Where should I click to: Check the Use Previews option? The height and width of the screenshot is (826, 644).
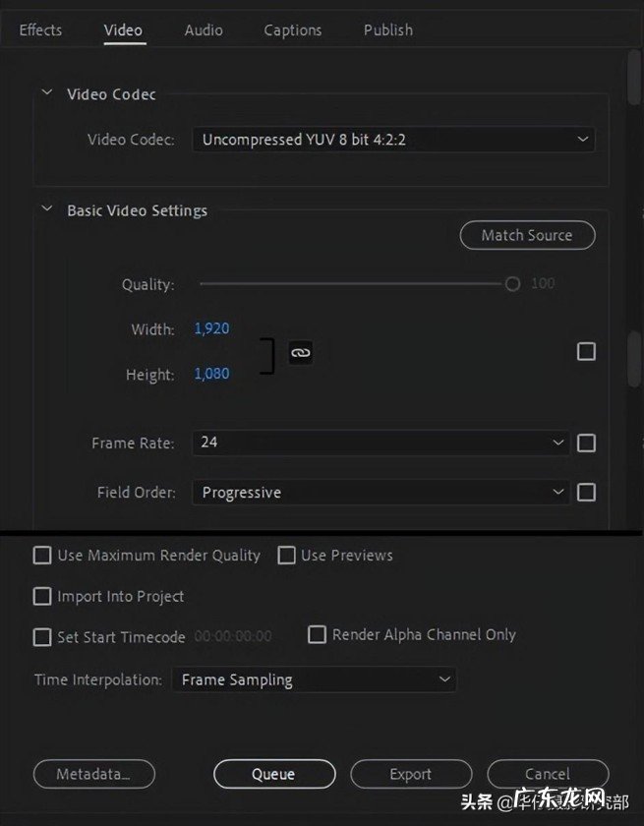286,555
